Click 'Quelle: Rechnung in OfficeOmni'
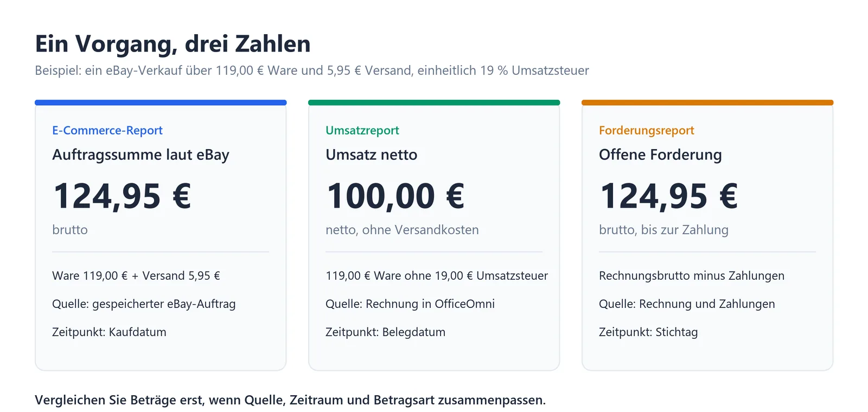Screen dimensions: 868x412 click(x=410, y=304)
